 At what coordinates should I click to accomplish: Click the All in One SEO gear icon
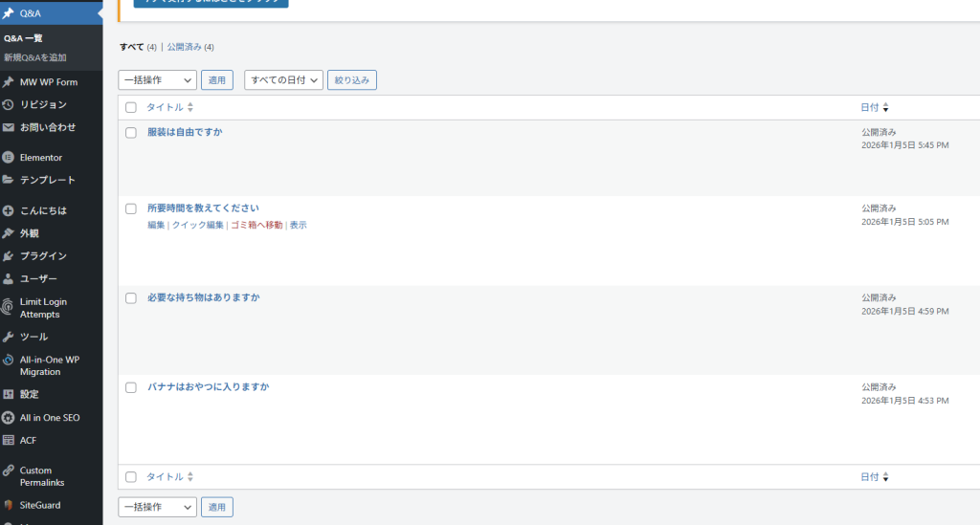click(x=8, y=418)
